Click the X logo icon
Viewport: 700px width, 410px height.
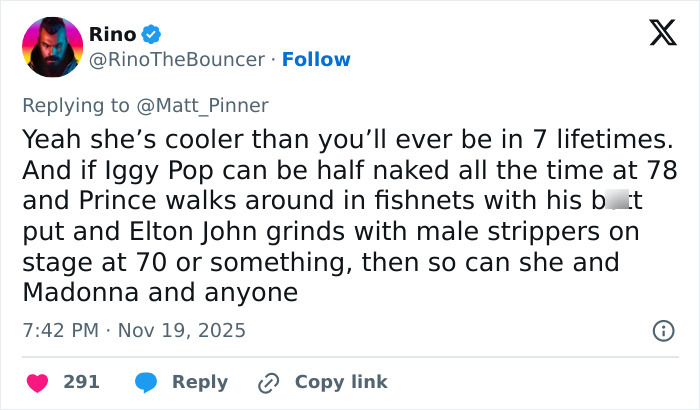click(x=656, y=34)
